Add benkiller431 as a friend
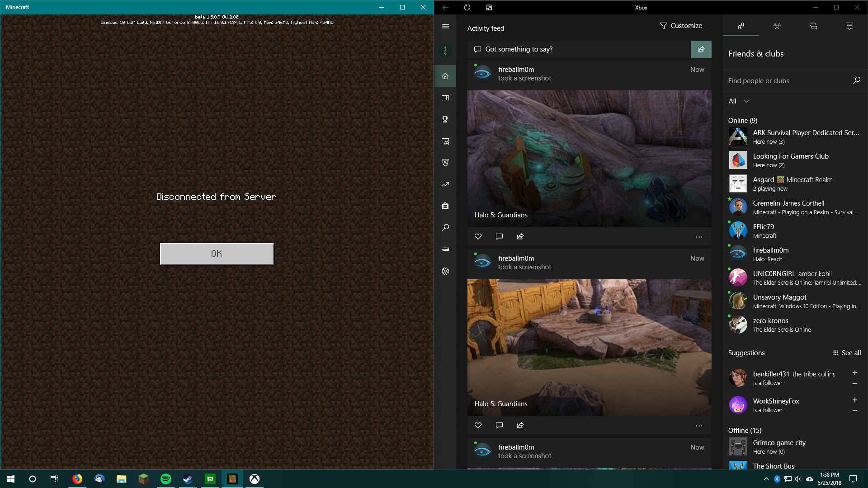Image resolution: width=868 pixels, height=488 pixels. click(854, 373)
